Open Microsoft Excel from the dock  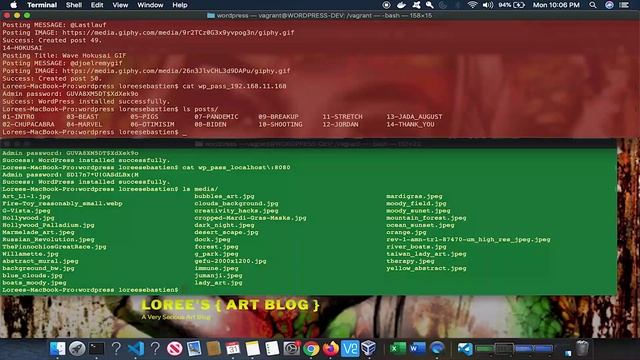(398, 349)
